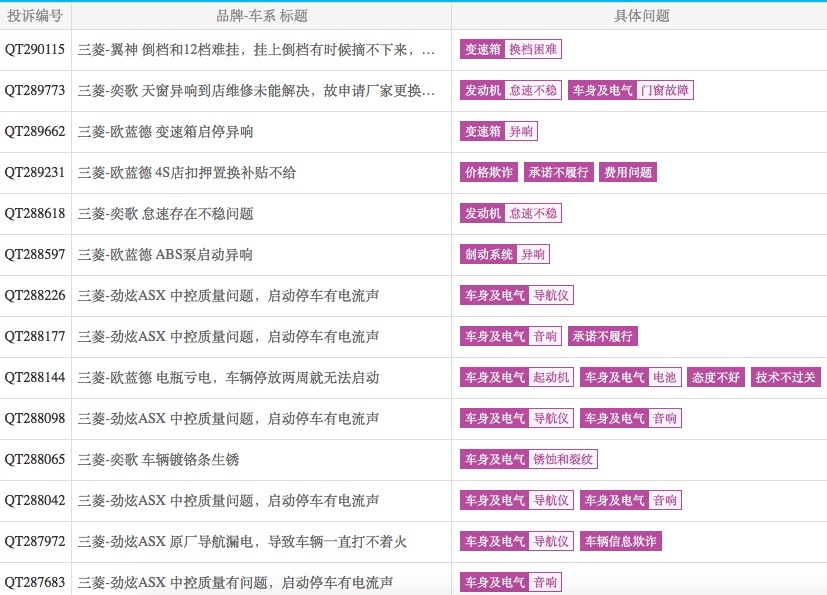Click the 变速箱 换档困难 tag in QT290115 row
The image size is (827, 595).
(511, 50)
